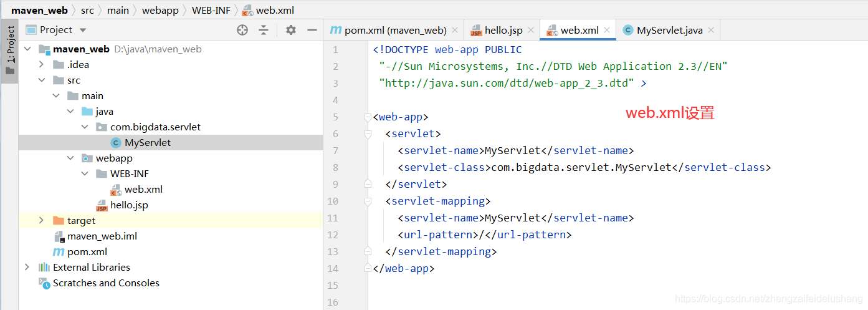
Task: Open the Project view type dropdown
Action: (x=83, y=30)
